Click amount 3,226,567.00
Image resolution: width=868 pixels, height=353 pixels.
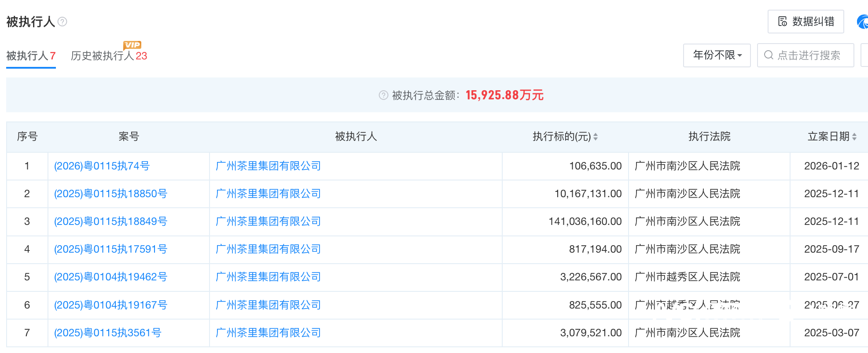[x=591, y=277]
